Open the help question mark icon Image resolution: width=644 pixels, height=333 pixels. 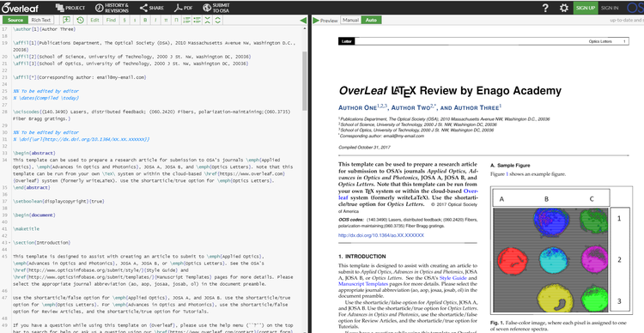tap(545, 8)
